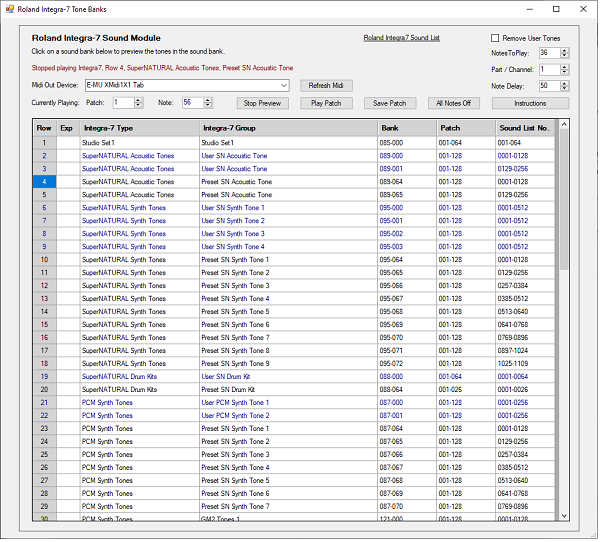Click User PCM Synth Tone 1 cell
This screenshot has height=542, width=600.
(289, 403)
